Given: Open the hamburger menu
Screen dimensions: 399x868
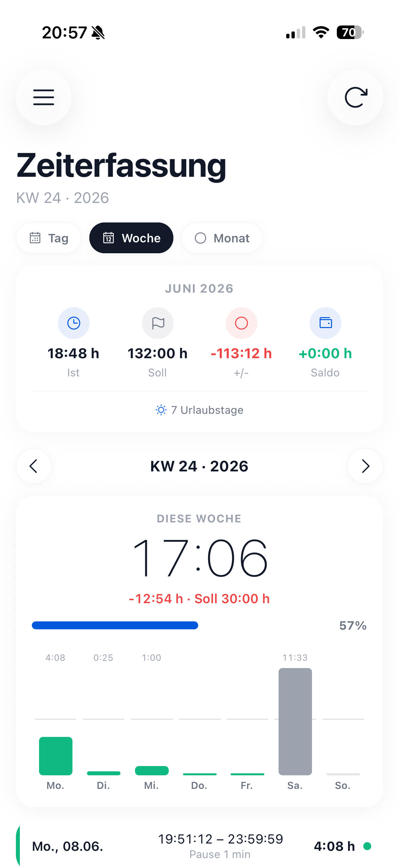Looking at the screenshot, I should tap(43, 97).
